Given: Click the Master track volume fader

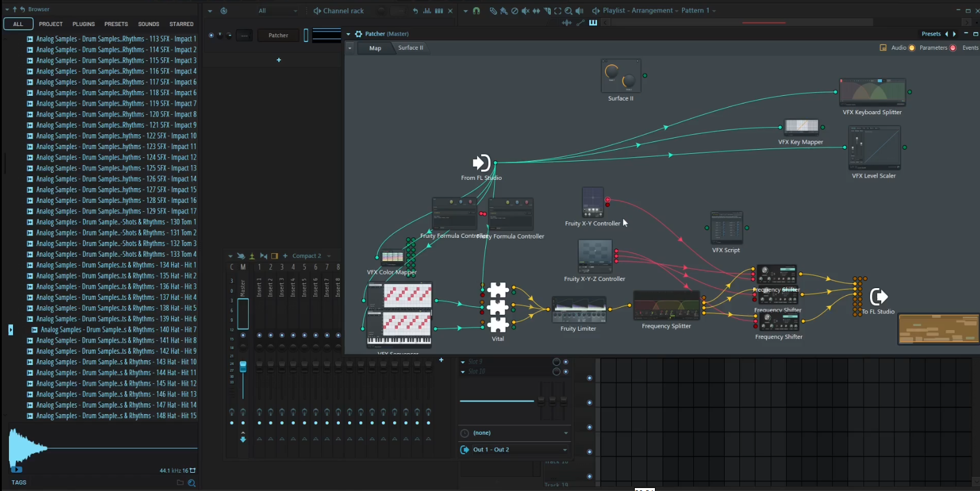Looking at the screenshot, I should [x=243, y=367].
